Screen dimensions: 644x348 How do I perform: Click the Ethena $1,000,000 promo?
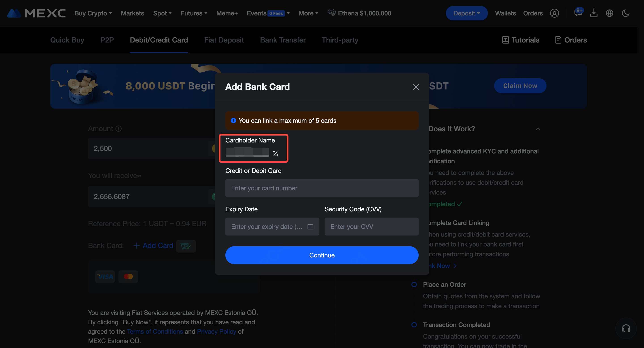click(360, 13)
